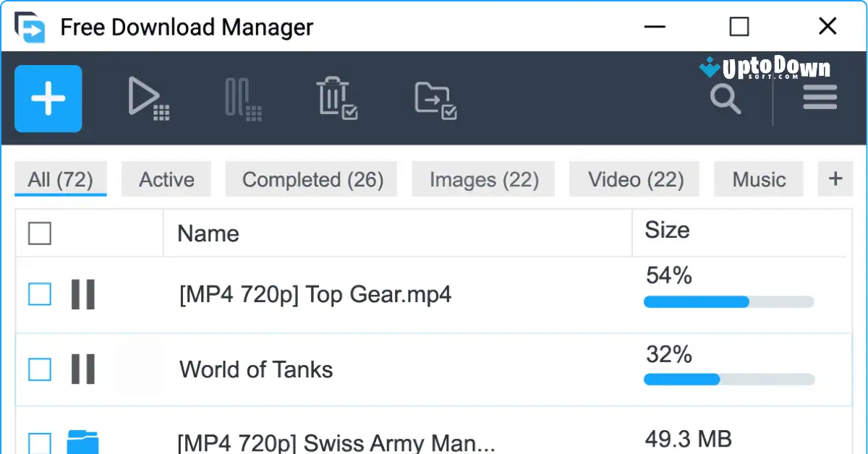The height and width of the screenshot is (454, 868).
Task: Open the Swiss Army Man folder icon
Action: click(83, 440)
